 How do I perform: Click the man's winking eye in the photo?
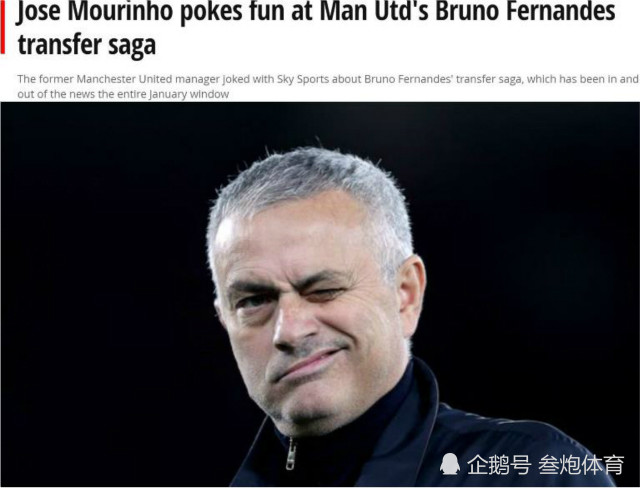(325, 293)
